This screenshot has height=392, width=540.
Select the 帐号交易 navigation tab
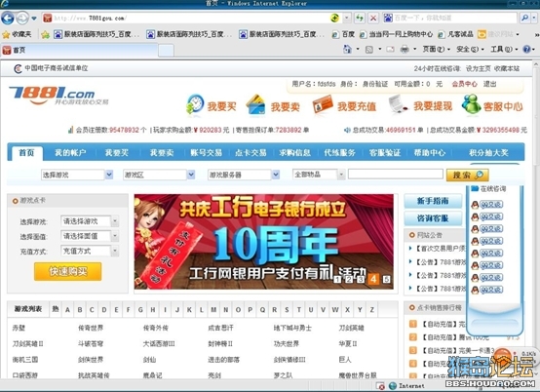click(x=206, y=152)
